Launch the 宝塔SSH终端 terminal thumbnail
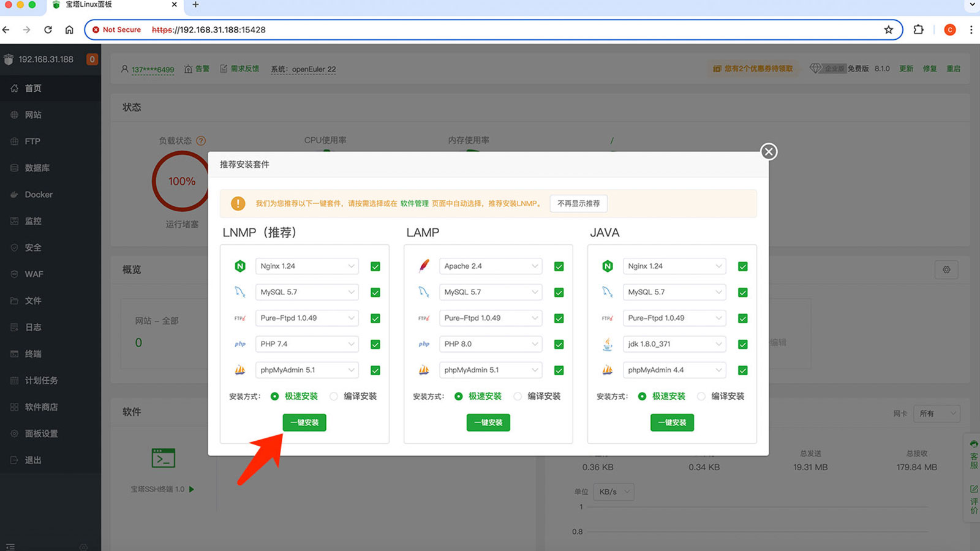980x551 pixels. pyautogui.click(x=164, y=458)
